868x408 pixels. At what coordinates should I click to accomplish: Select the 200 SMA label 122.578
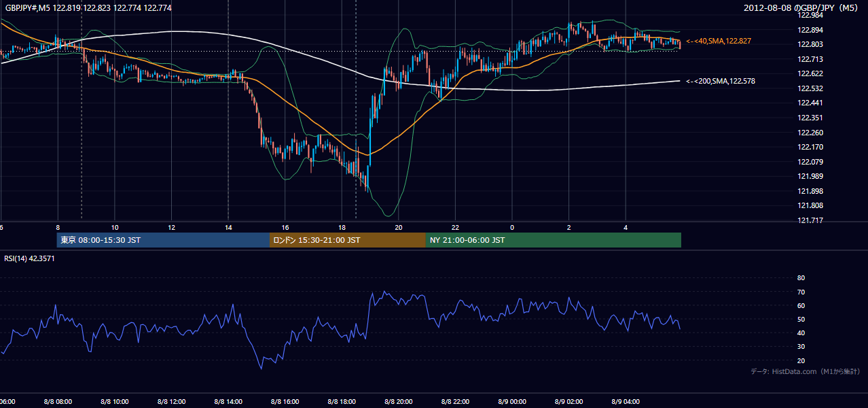[x=721, y=81]
